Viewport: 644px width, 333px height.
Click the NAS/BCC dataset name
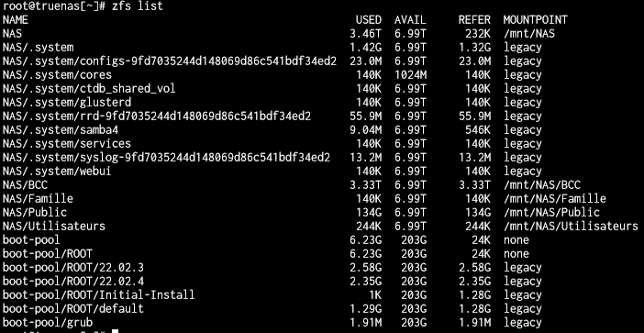tap(25, 184)
